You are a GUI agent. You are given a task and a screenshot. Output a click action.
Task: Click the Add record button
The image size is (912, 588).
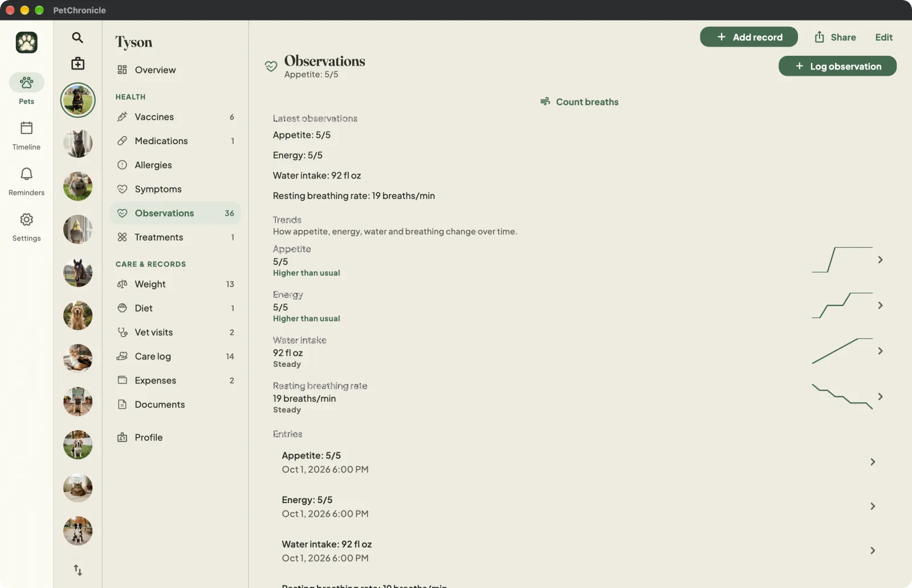(748, 37)
